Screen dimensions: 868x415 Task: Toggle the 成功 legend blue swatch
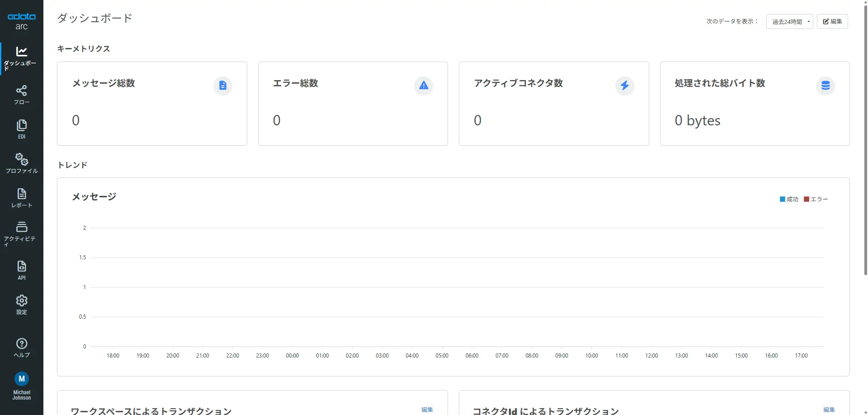(783, 199)
